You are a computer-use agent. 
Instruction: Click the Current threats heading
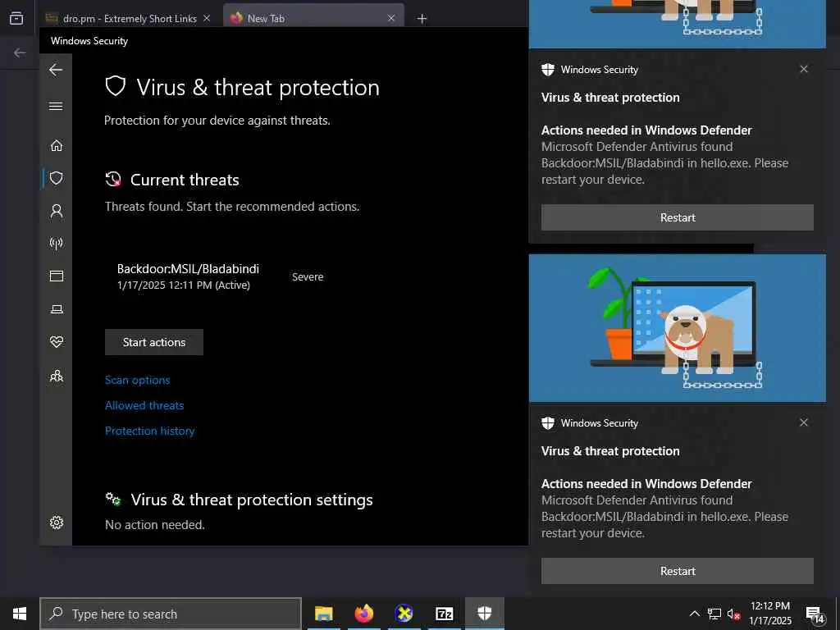click(185, 180)
